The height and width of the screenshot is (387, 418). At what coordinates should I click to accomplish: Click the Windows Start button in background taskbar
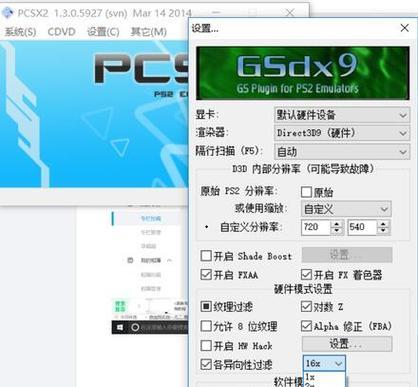pyautogui.click(x=120, y=327)
